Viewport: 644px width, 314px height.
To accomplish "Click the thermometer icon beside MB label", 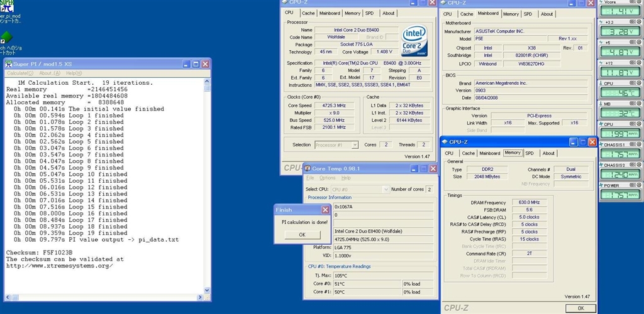I will pos(602,104).
